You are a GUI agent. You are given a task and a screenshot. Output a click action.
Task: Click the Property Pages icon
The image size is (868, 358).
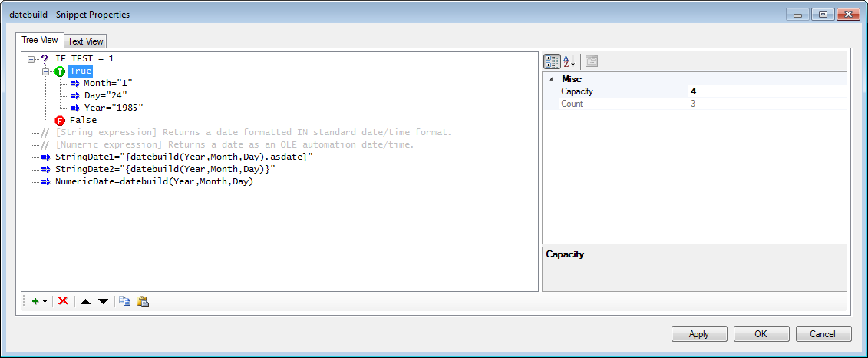(591, 61)
